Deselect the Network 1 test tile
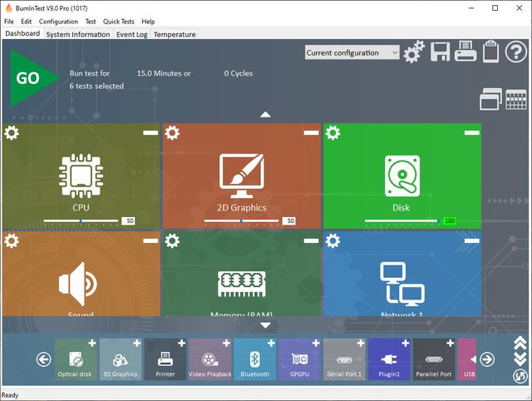The height and width of the screenshot is (401, 532). (x=471, y=240)
